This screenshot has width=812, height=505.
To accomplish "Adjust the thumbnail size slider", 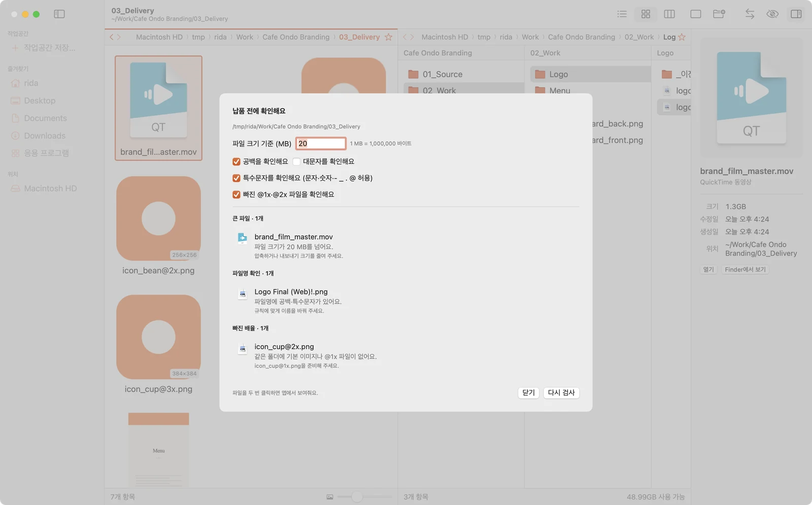I will 357,496.
